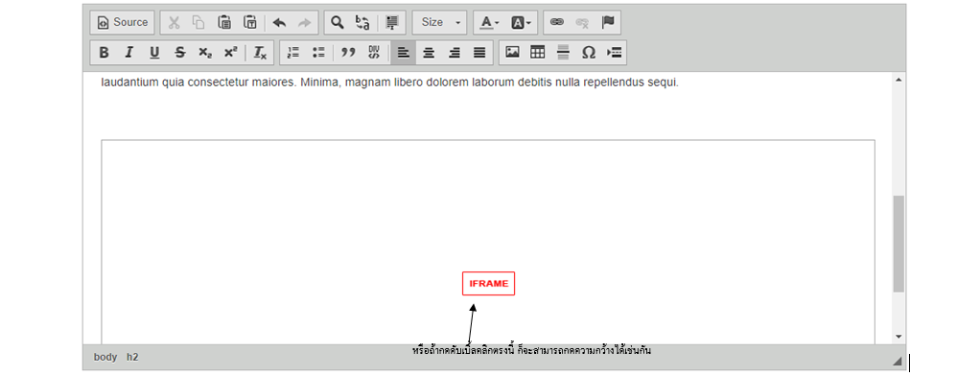
Task: Insert a special character (Omega)
Action: [589, 53]
